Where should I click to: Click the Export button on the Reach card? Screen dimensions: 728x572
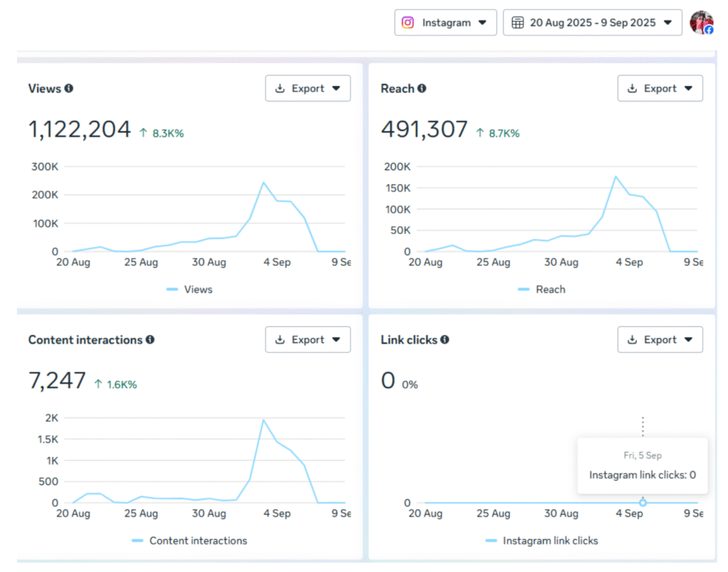659,88
